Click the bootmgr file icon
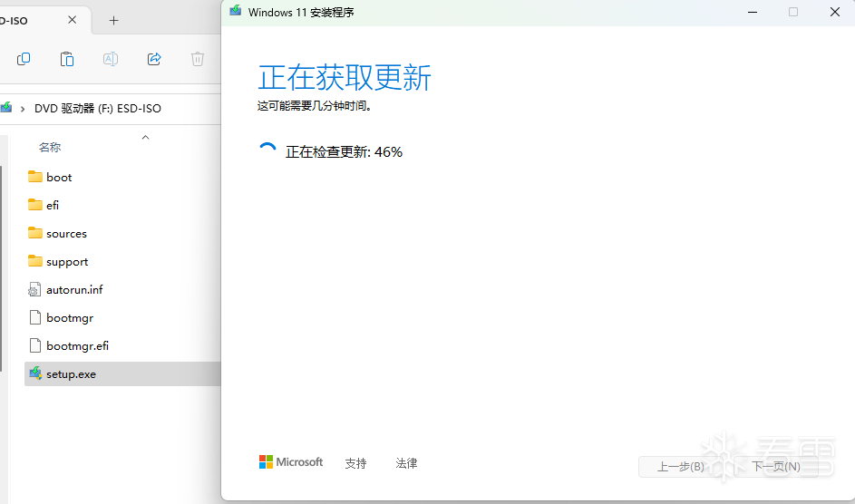 point(34,317)
